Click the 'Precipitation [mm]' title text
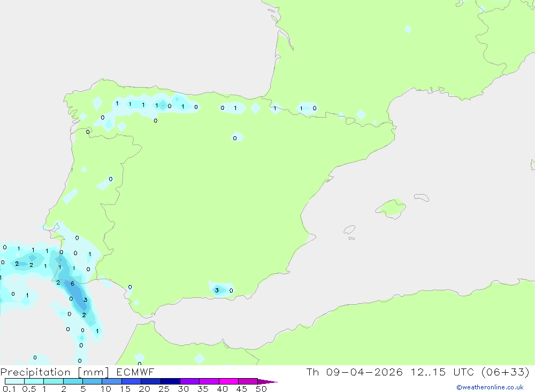 55,372
